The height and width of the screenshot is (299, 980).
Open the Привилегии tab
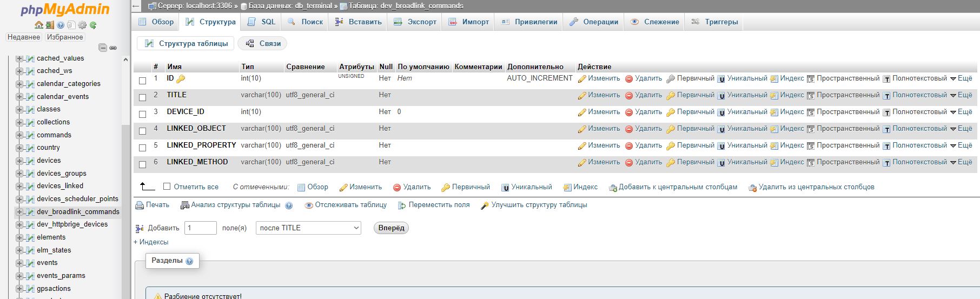click(528, 22)
